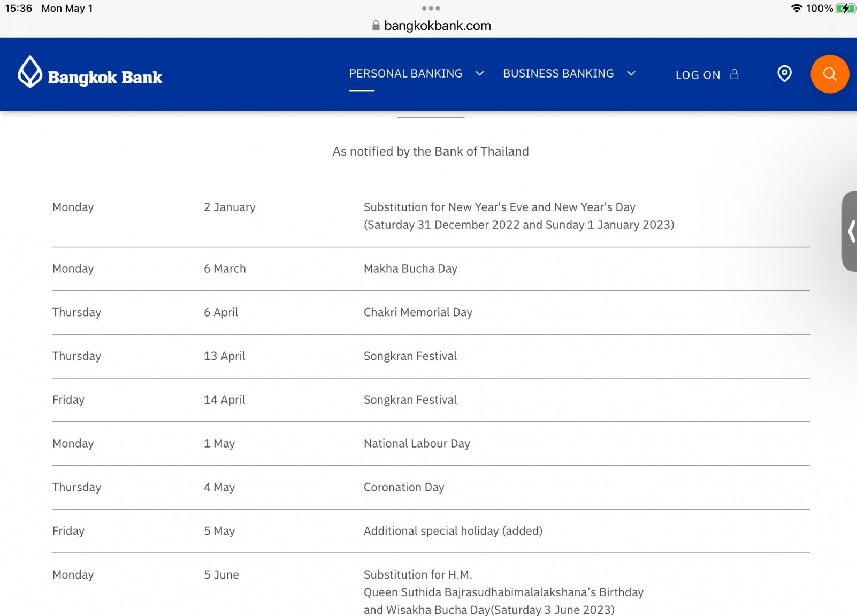Click the '13 April' date cell
The image size is (857, 616).
(224, 356)
